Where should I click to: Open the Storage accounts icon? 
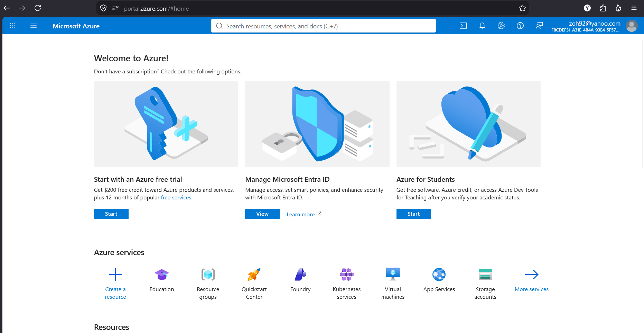tap(485, 274)
